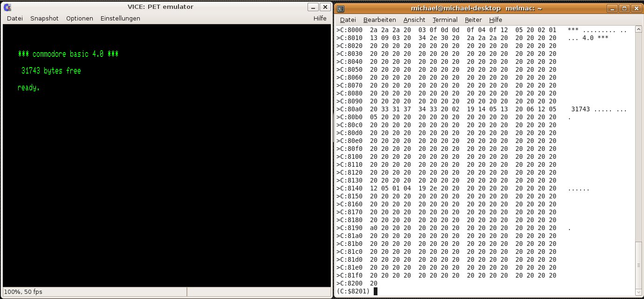644x299 pixels.
Task: Expand the Einstellungen menu
Action: (x=120, y=19)
